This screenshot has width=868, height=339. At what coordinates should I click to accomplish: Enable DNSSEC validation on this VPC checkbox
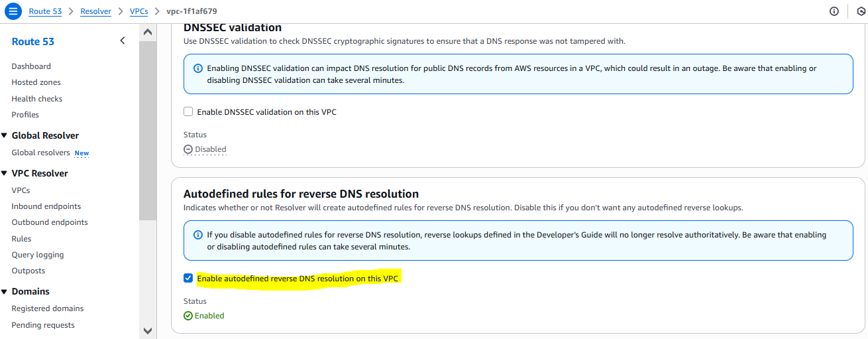(x=188, y=112)
